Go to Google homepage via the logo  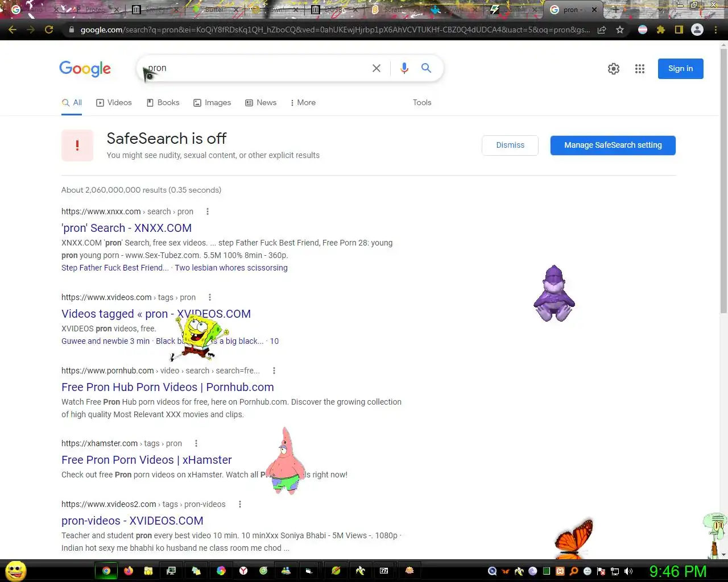tap(85, 69)
